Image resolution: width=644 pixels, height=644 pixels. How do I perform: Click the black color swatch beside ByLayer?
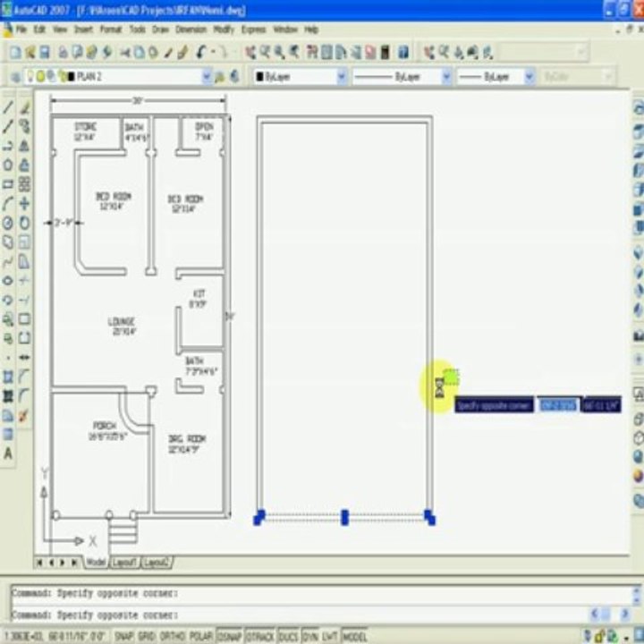259,76
